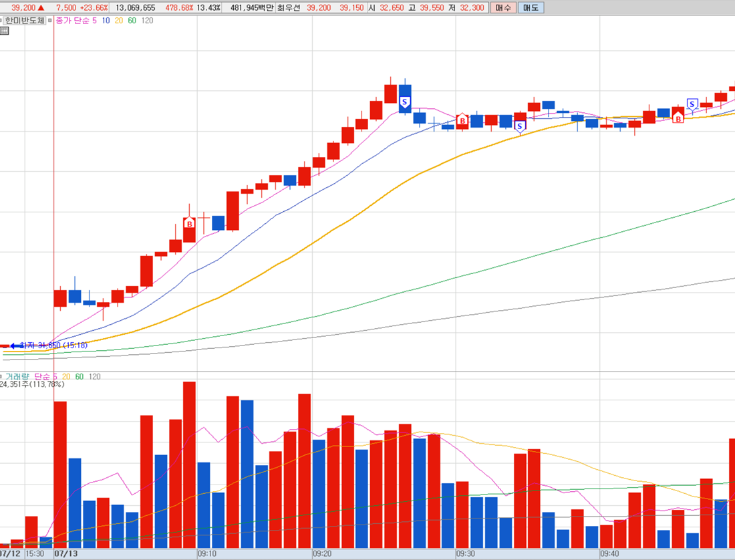Click the small square right of 한미반도체
The height and width of the screenshot is (560, 735).
(x=49, y=21)
